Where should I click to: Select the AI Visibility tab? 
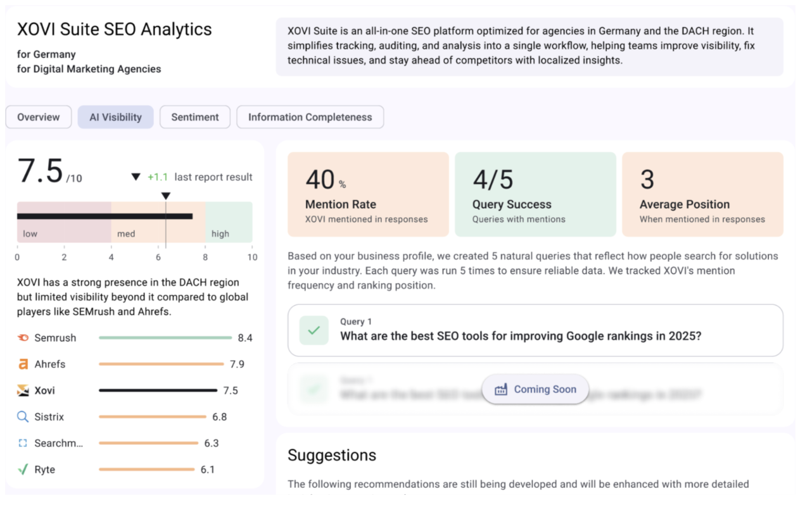(115, 117)
